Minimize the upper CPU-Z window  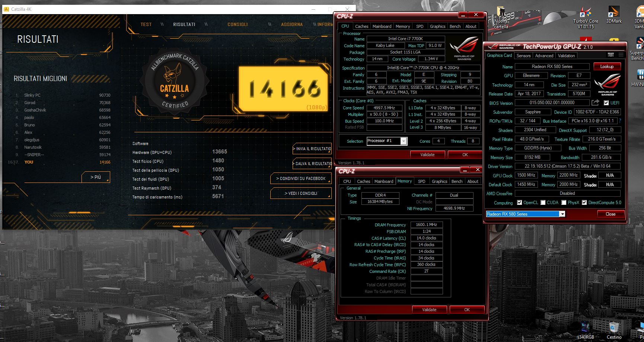click(463, 15)
